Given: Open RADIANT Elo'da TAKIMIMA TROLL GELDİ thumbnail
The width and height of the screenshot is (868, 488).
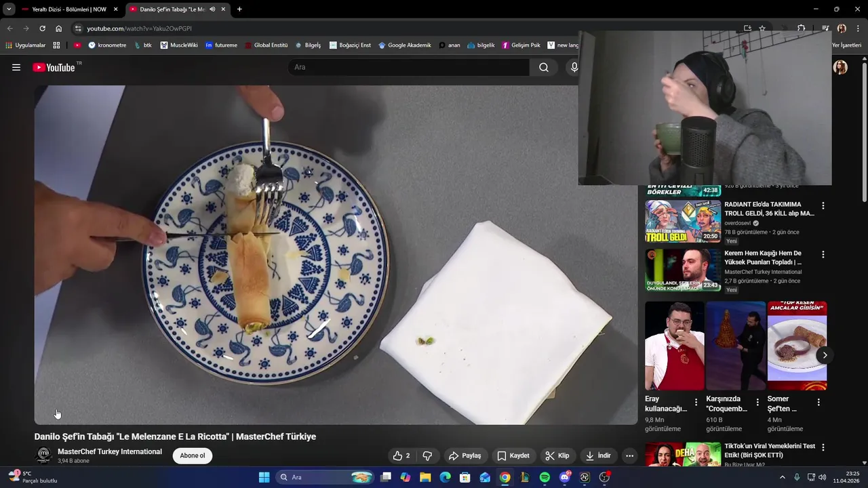Looking at the screenshot, I should [683, 221].
